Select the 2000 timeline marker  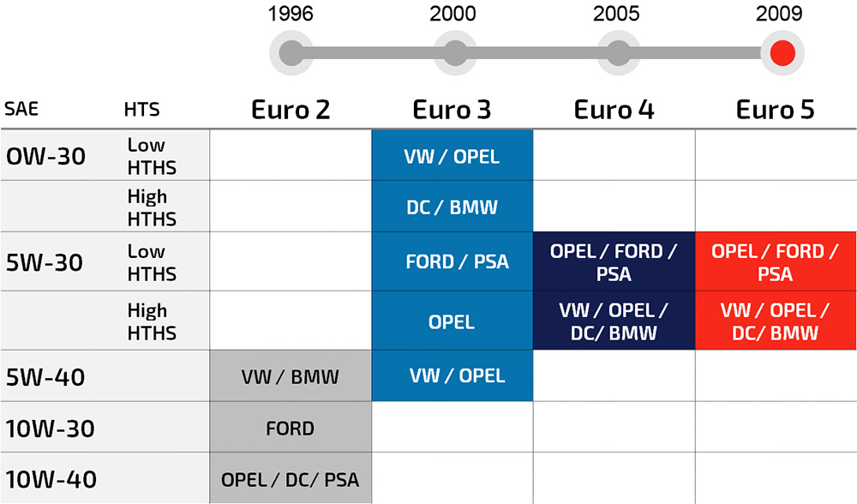tap(455, 53)
